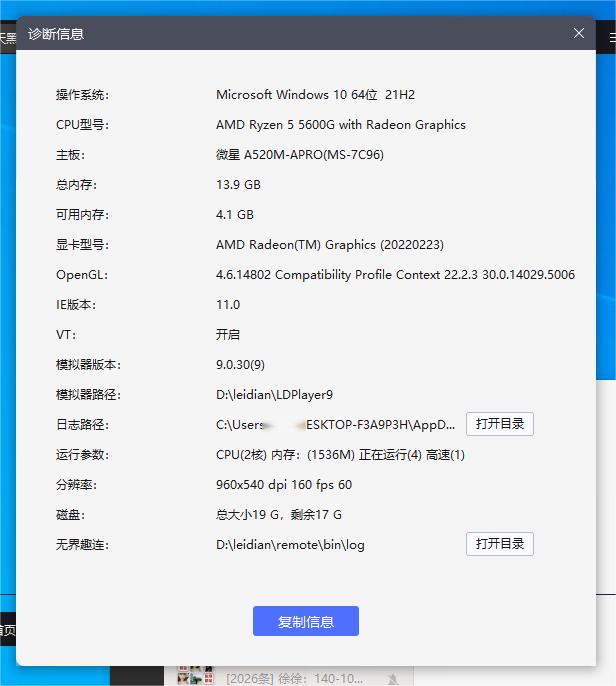Viewport: 616px width, 686px height.
Task: Click the AMD Radeon(TM) Graphics card value
Action: [x=329, y=245]
